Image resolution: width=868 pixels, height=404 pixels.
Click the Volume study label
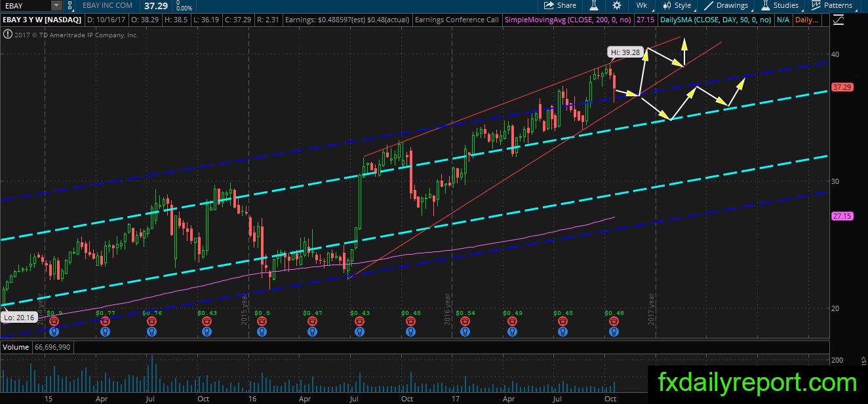pyautogui.click(x=15, y=347)
